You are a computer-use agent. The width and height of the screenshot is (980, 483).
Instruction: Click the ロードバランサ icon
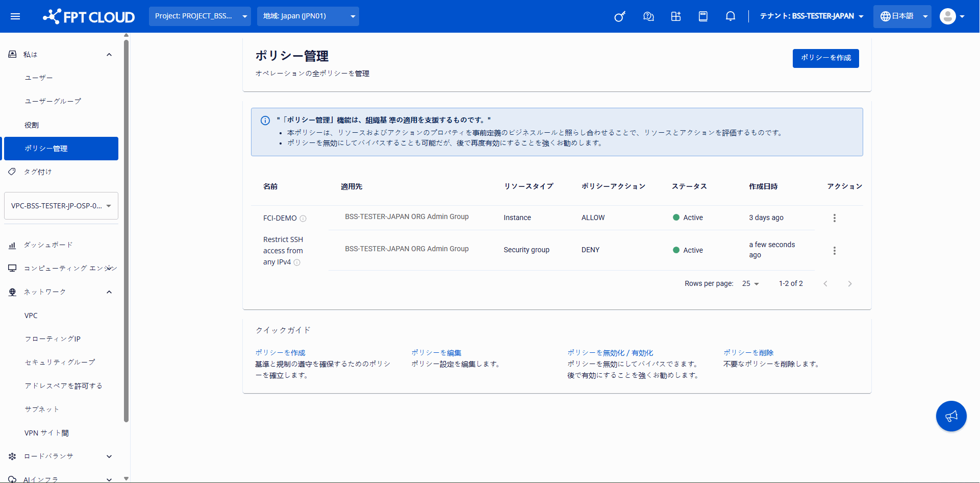point(12,456)
